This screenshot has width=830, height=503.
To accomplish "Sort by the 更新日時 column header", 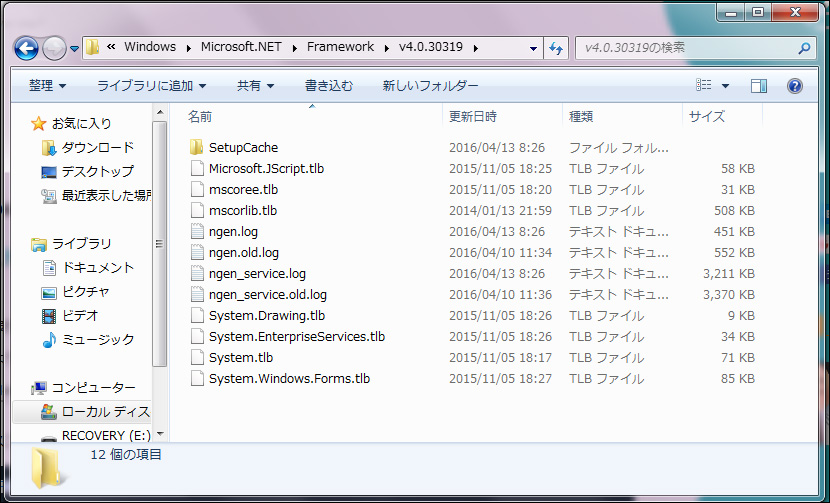I will pos(503,116).
